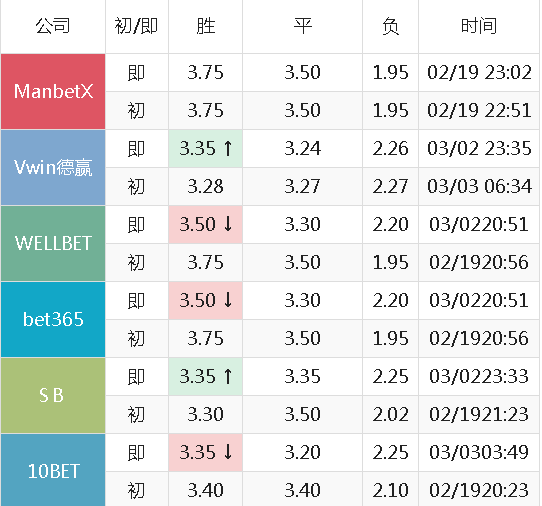Click the 初/即 column header
Image resolution: width=542 pixels, height=506 pixels.
[137, 26]
